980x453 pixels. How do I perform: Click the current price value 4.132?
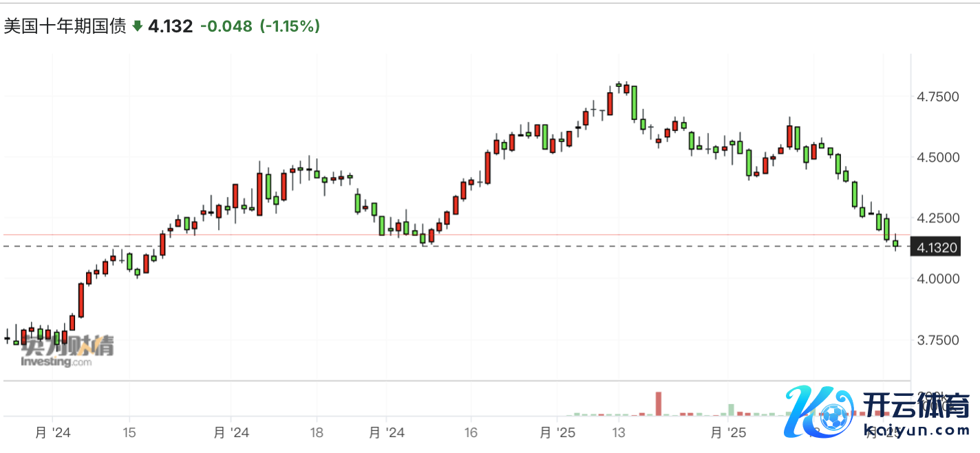(x=170, y=27)
